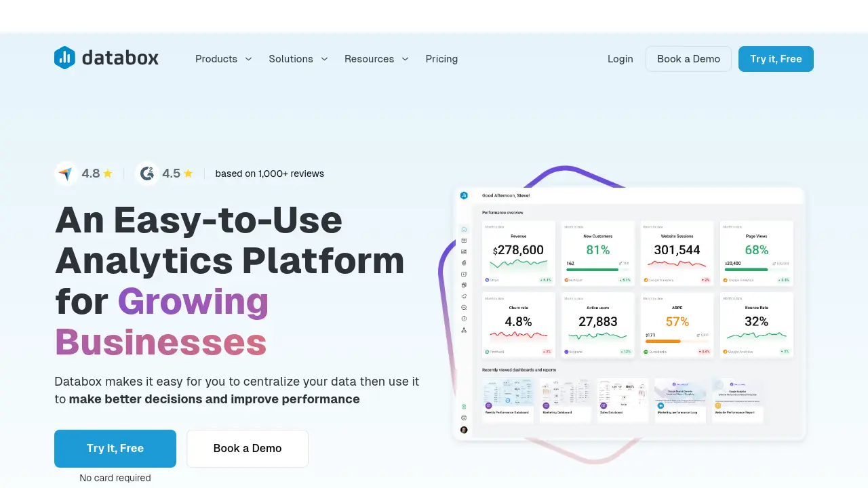
Task: Click the Databox logo in the header
Action: coord(106,58)
